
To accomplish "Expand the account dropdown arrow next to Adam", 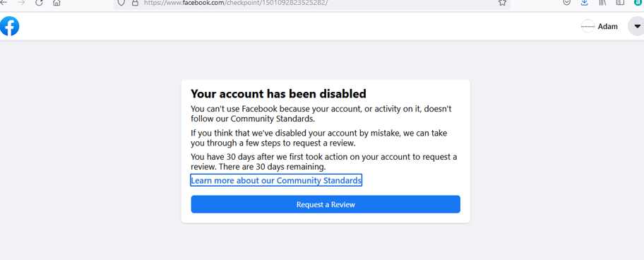I will [637, 26].
